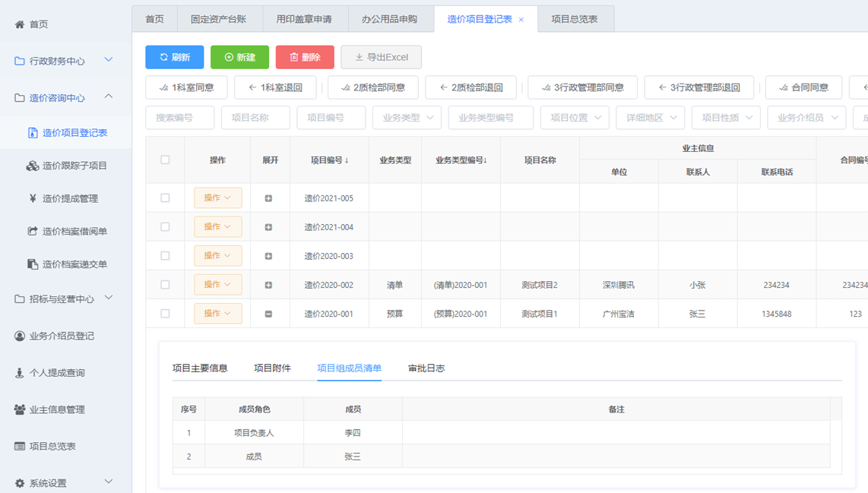
Task: Expand the 行政财务中心 menu chevron
Action: [x=109, y=60]
